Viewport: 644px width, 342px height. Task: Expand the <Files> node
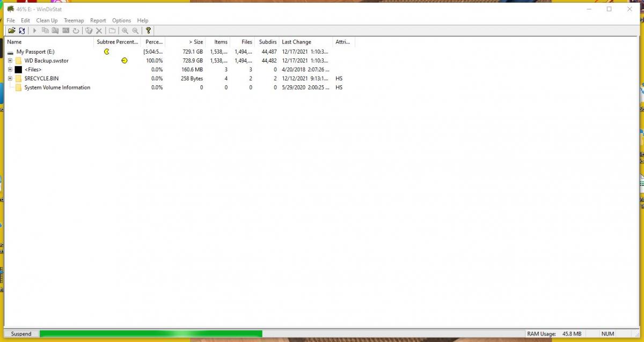(10, 70)
